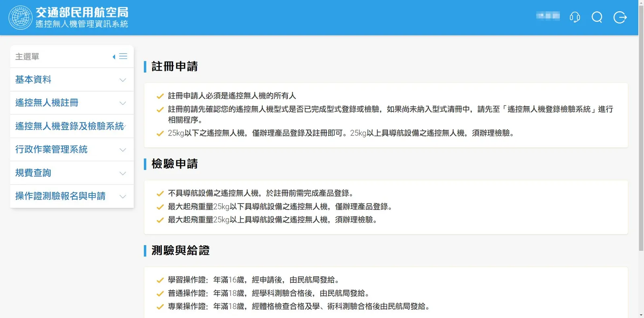Open the 遙控無人機註冊 menu item

point(72,103)
